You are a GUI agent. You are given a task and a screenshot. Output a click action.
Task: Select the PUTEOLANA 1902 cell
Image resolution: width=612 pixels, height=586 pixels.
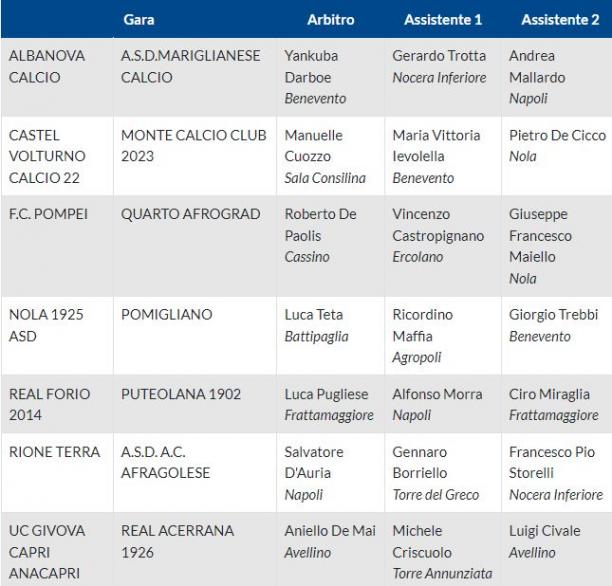[x=195, y=404]
